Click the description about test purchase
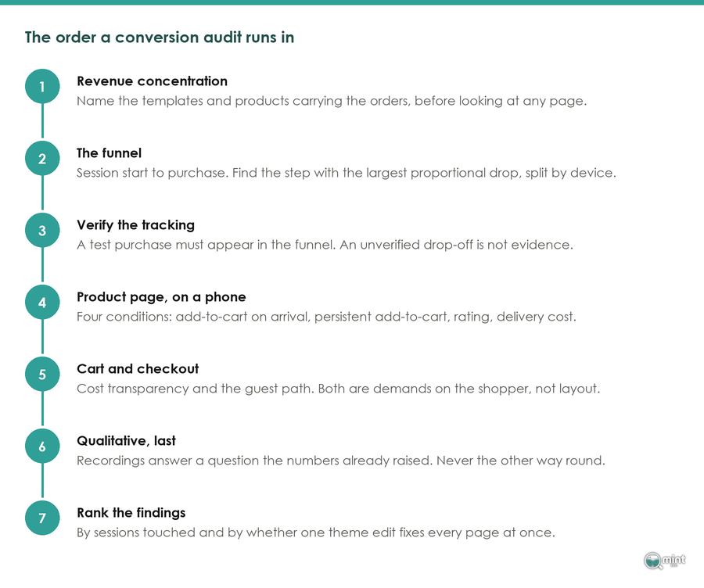The image size is (704, 588). click(x=325, y=245)
